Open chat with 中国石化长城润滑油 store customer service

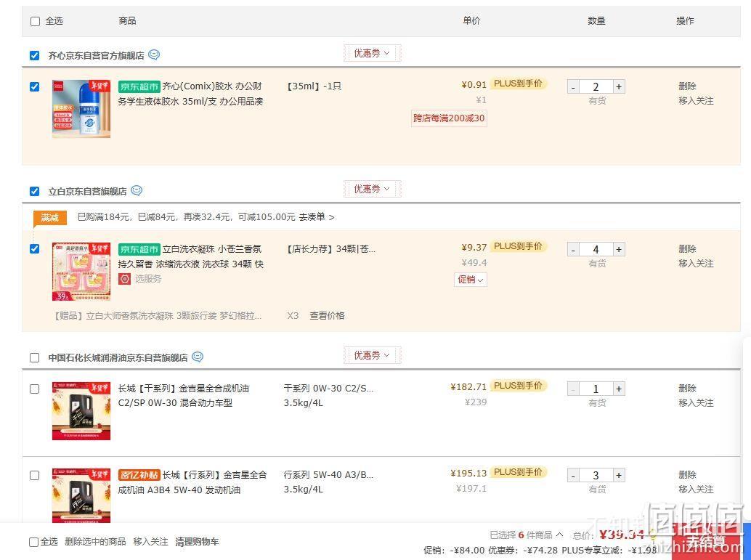pyautogui.click(x=198, y=357)
